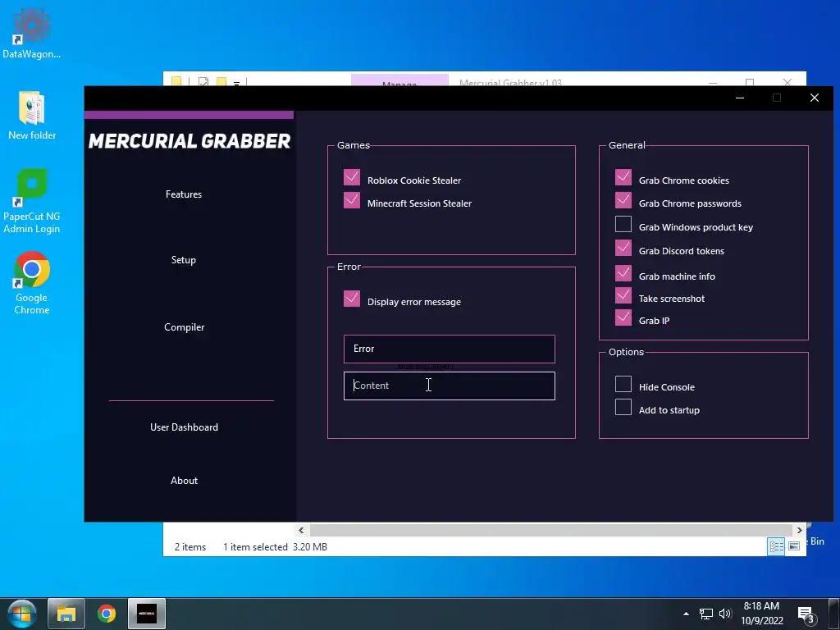Click File Explorer scrollbar right arrow

(x=799, y=531)
